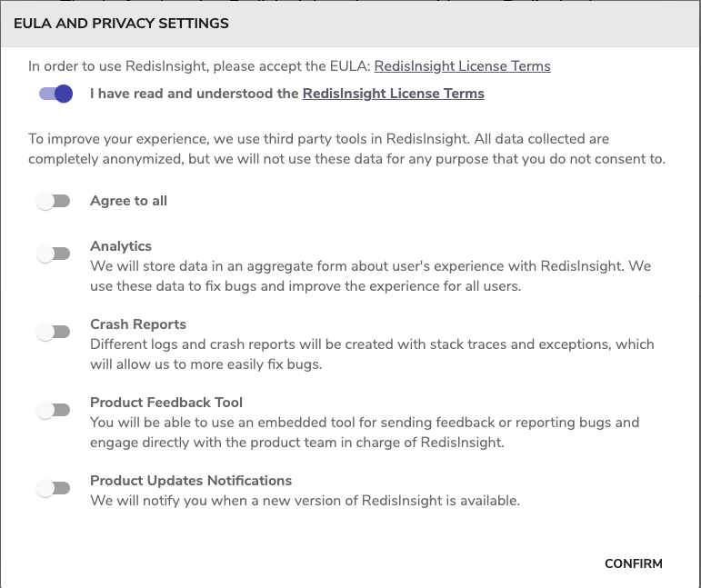This screenshot has height=588, width=701.
Task: Switch on the Product Feedback Tool toggle
Action: click(x=54, y=410)
